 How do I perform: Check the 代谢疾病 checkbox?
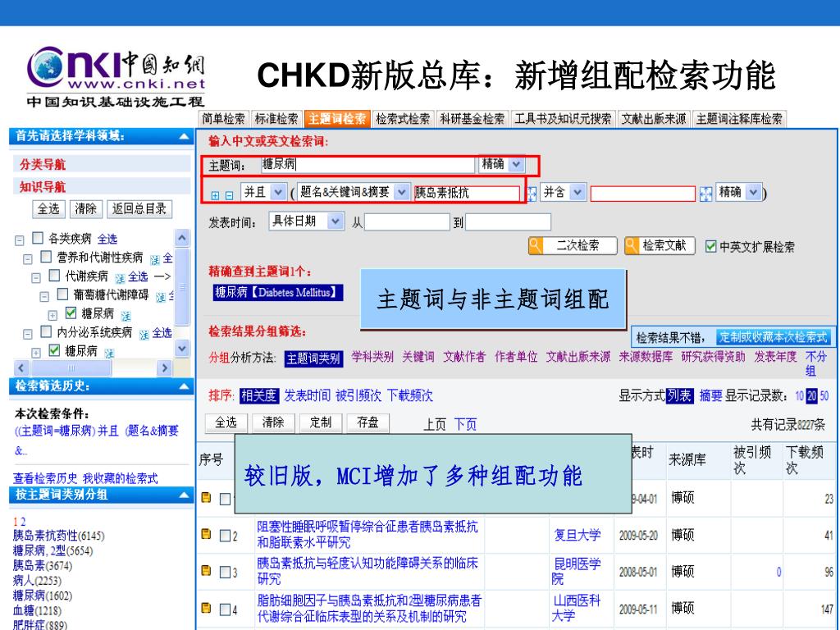[54, 276]
